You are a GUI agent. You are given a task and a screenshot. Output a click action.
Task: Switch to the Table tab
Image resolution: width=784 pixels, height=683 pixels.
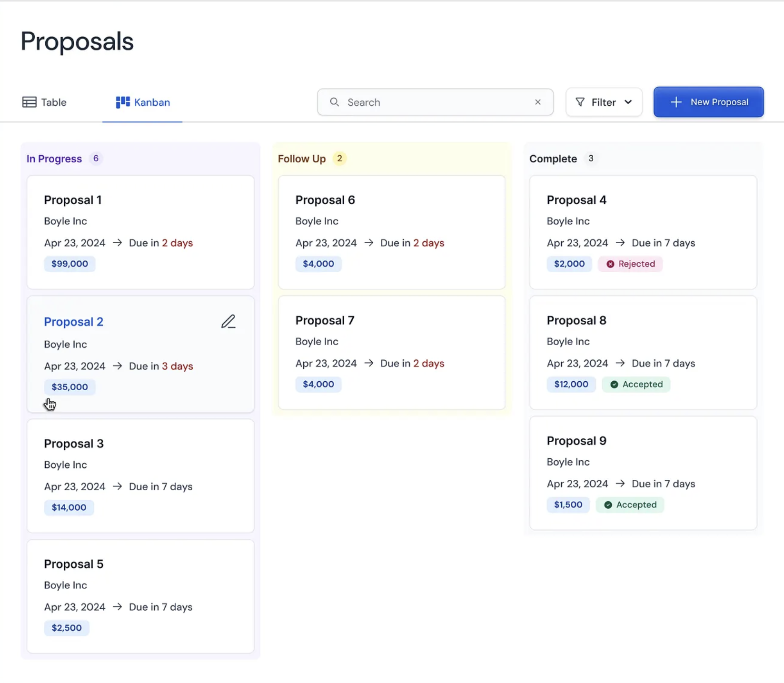click(x=53, y=102)
